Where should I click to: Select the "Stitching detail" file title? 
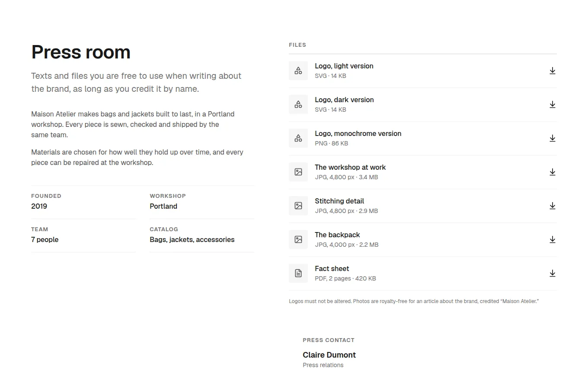point(339,201)
